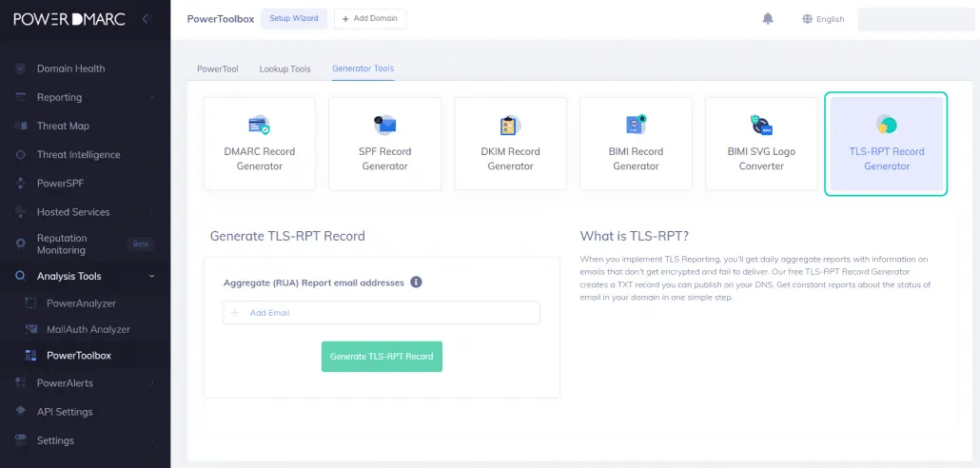Screen dimensions: 980x468
Task: Collapse sidebar with the double chevron icon
Action: 147,19
